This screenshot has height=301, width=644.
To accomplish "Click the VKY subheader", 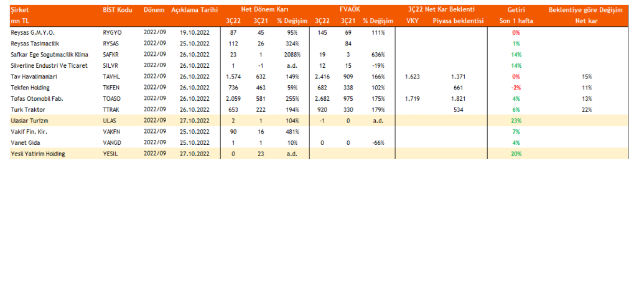I will [x=412, y=21].
